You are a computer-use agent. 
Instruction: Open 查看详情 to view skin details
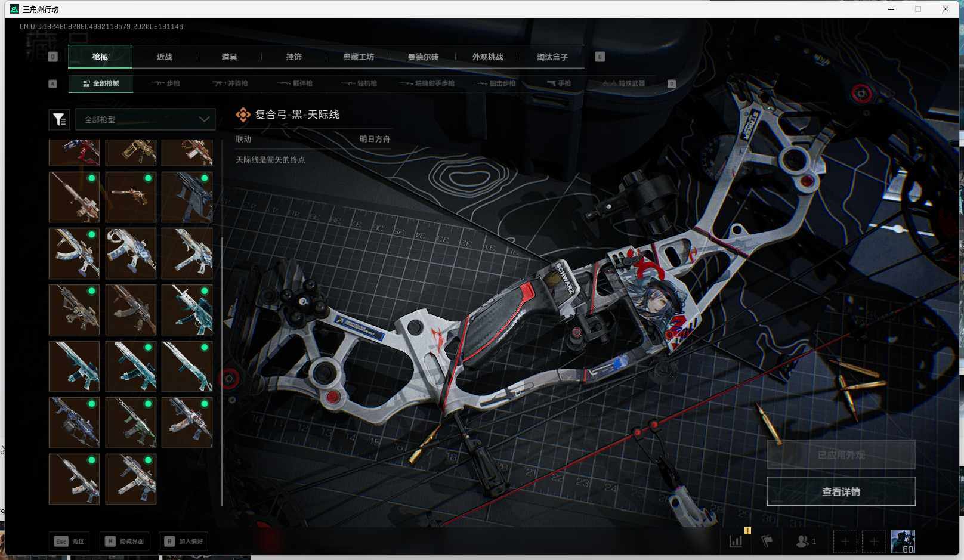click(841, 491)
